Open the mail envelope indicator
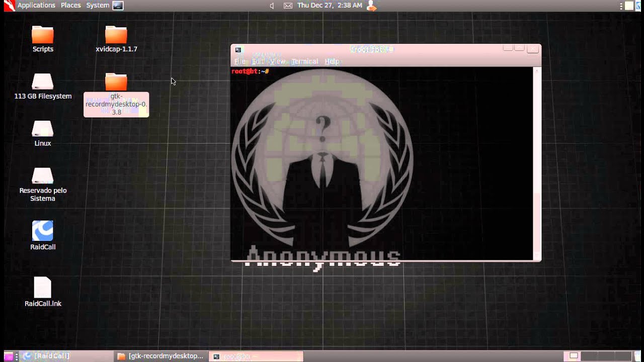Image resolution: width=644 pixels, height=362 pixels. tap(288, 6)
